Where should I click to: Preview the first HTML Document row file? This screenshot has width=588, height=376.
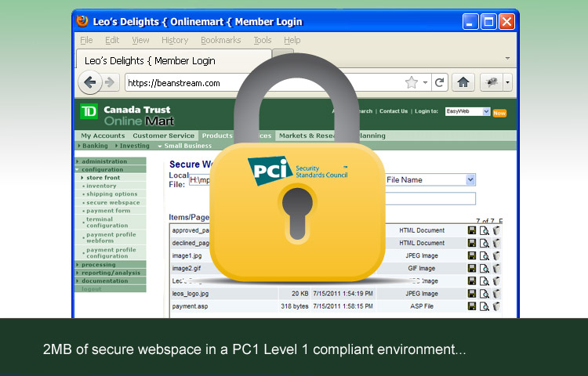pyautogui.click(x=485, y=231)
